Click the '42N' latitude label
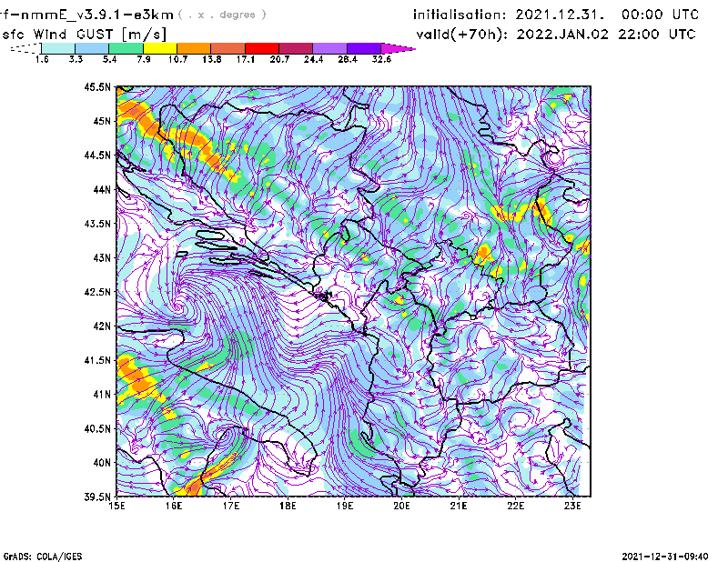The height and width of the screenshot is (562, 728). click(102, 326)
